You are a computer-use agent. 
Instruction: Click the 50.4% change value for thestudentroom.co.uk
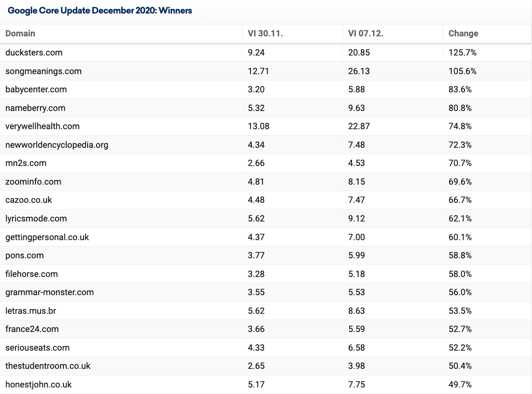pos(460,366)
